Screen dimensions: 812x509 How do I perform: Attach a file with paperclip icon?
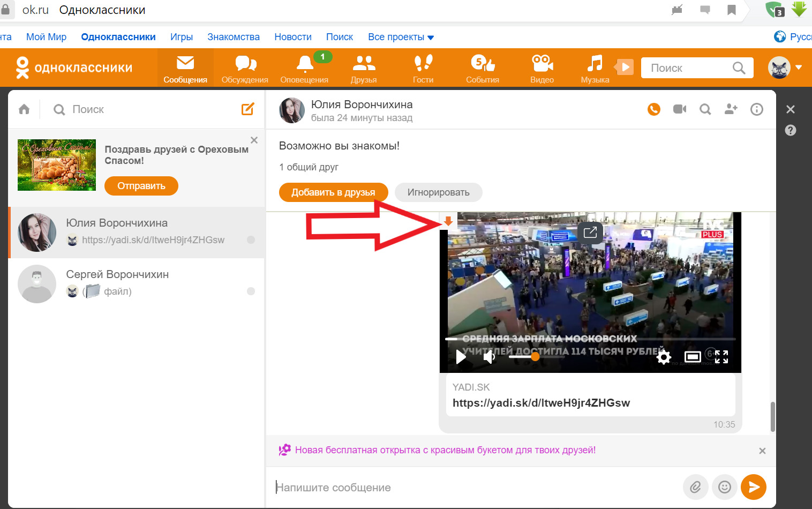(695, 487)
